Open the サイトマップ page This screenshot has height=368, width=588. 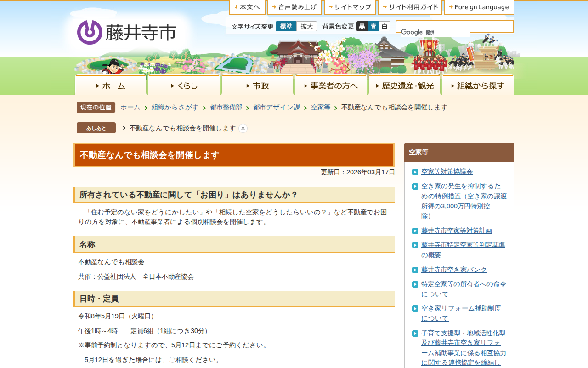(x=350, y=7)
